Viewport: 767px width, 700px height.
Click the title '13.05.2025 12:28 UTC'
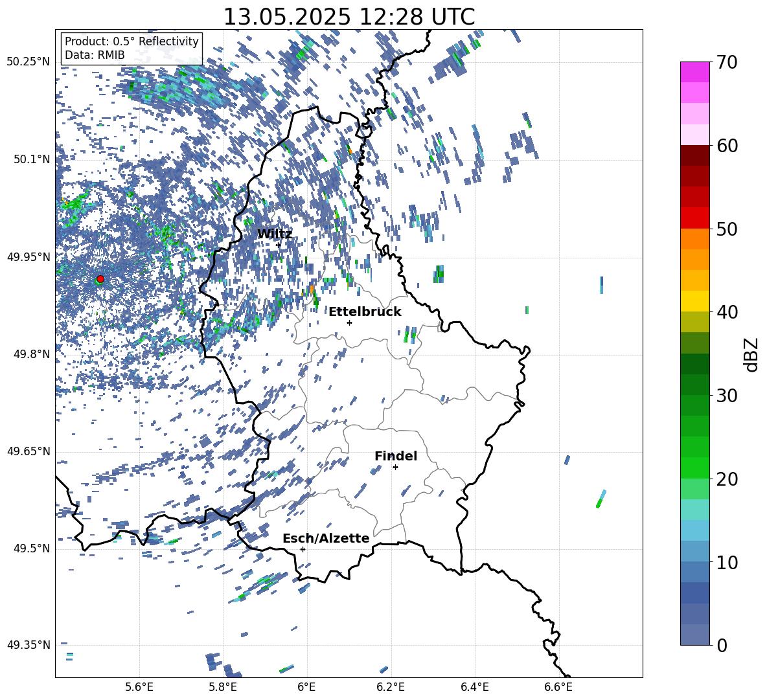[349, 17]
